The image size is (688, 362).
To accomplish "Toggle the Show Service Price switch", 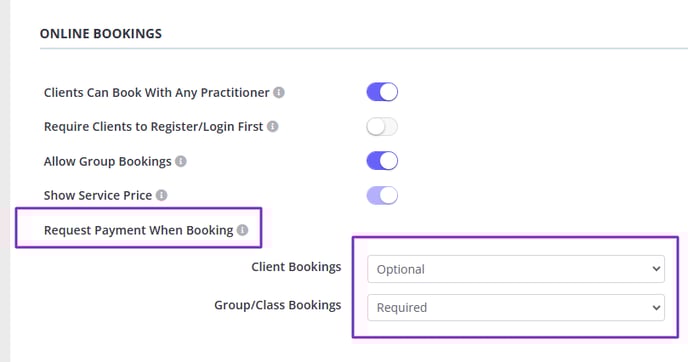I will [382, 195].
